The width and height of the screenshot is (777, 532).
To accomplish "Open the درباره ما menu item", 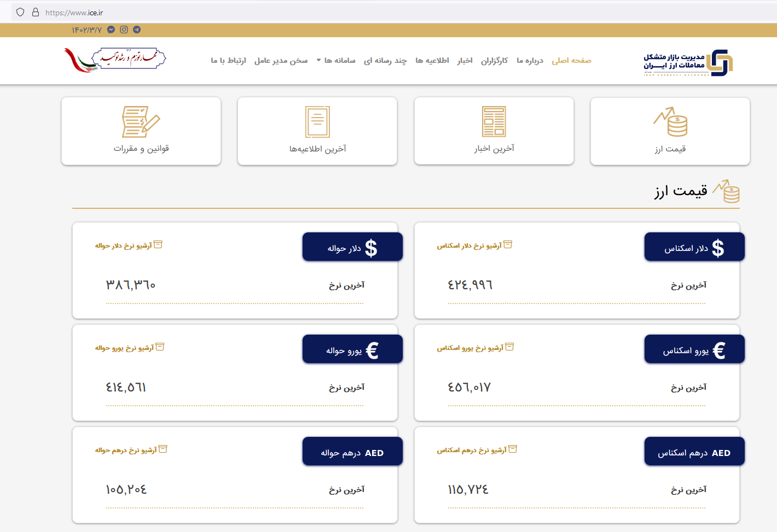I will pyautogui.click(x=529, y=61).
